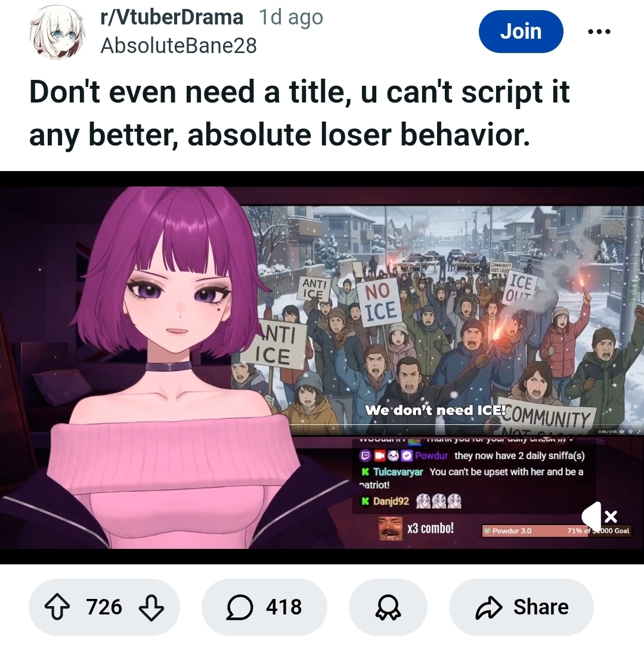Viewport: 644px width, 649px height.
Task: Downvote the post
Action: (x=151, y=607)
